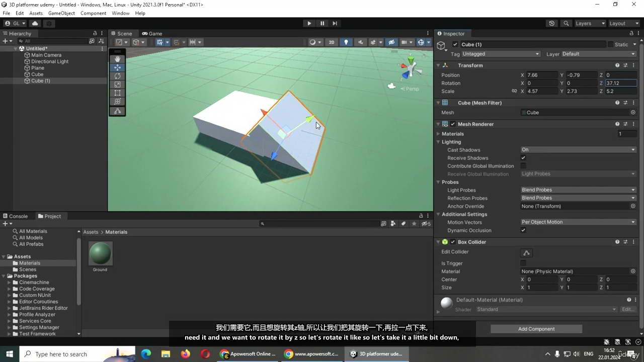
Task: Open Microsoft Edge from taskbar
Action: (146, 354)
